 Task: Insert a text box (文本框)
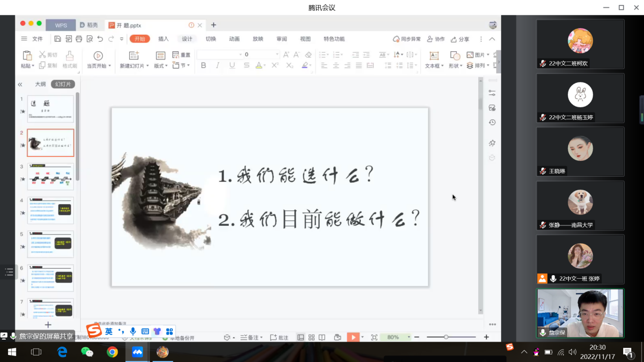(x=434, y=59)
